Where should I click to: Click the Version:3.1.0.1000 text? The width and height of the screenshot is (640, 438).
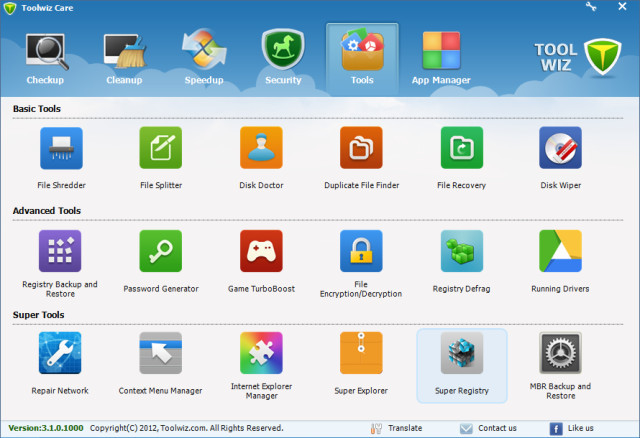[x=46, y=428]
